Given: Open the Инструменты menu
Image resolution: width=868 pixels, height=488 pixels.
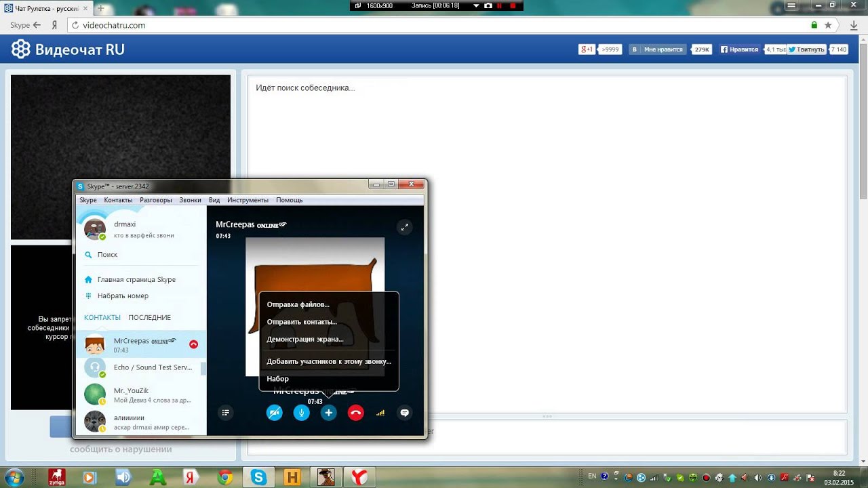Looking at the screenshot, I should click(248, 200).
